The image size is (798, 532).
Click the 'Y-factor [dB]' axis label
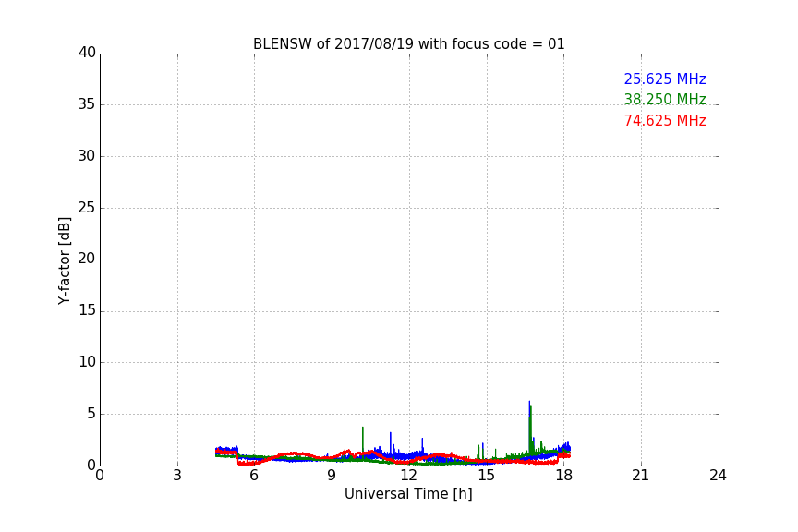(x=64, y=260)
